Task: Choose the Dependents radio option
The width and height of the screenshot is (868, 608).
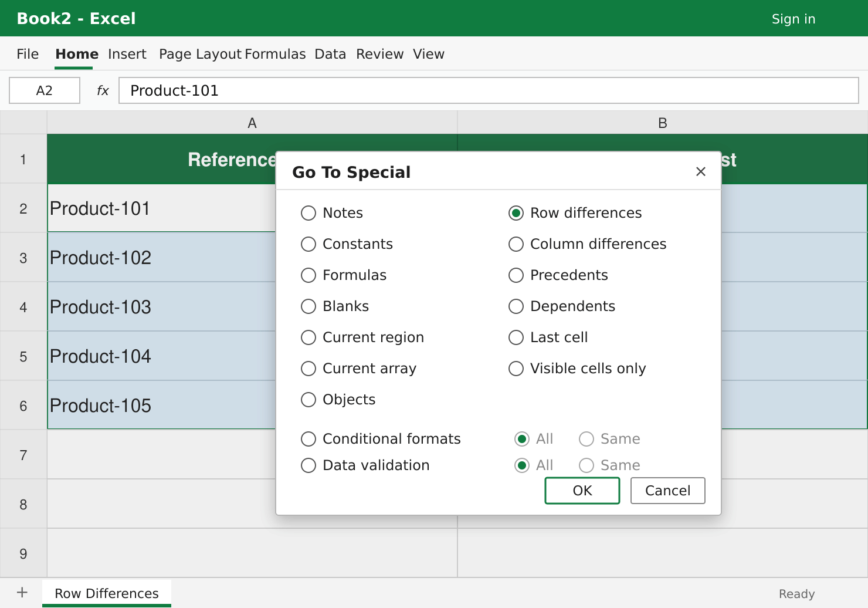Action: click(x=561, y=306)
